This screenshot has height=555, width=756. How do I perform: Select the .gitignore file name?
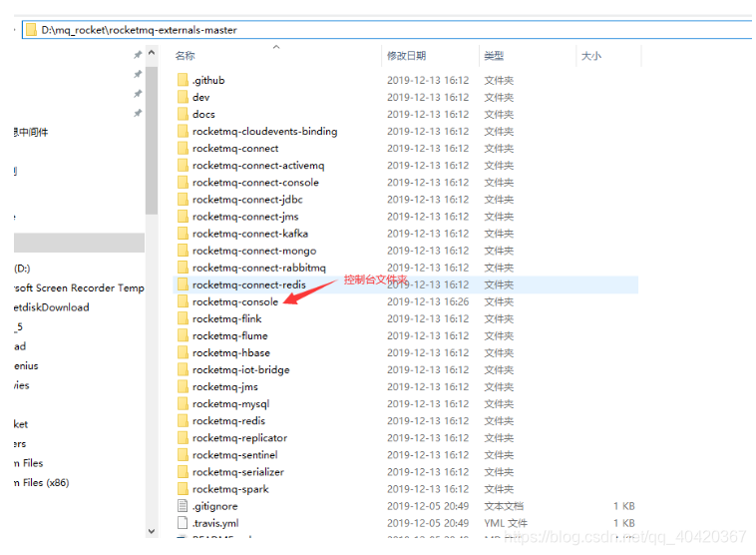(215, 506)
